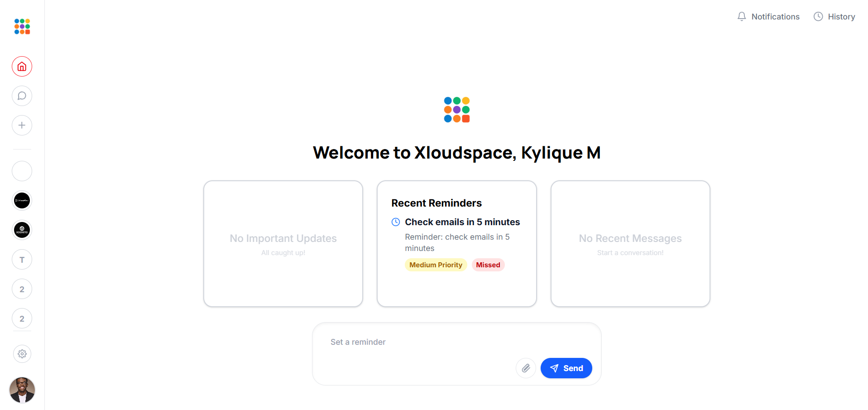
Task: Click the 'No Recent Messages' card
Action: [630, 244]
